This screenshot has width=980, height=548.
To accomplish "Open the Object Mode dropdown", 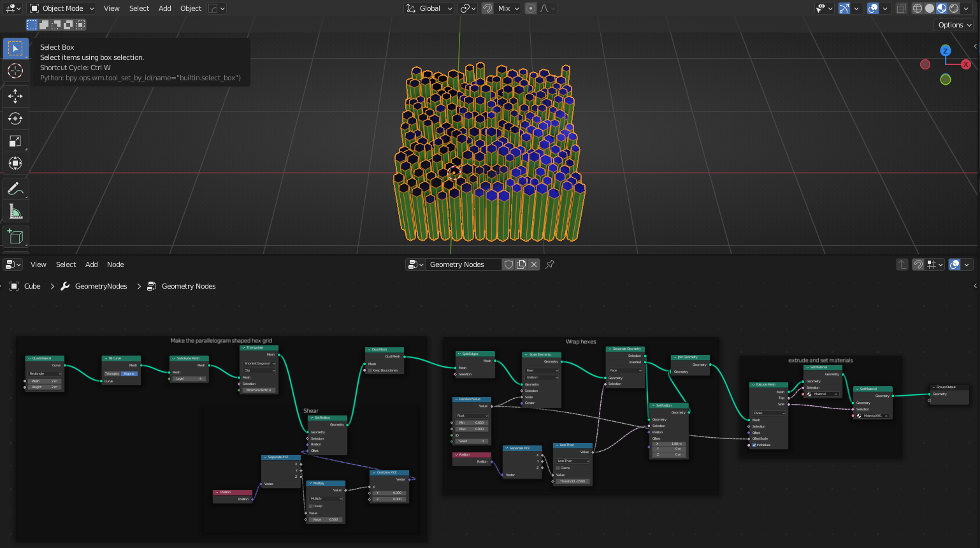I will point(62,8).
